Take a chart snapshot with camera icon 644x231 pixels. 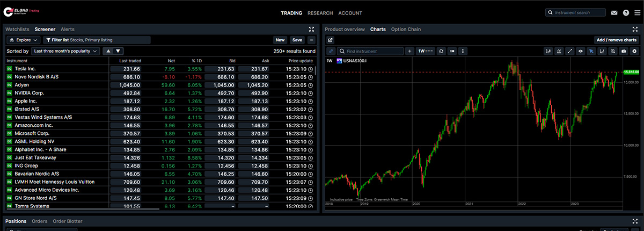click(623, 51)
